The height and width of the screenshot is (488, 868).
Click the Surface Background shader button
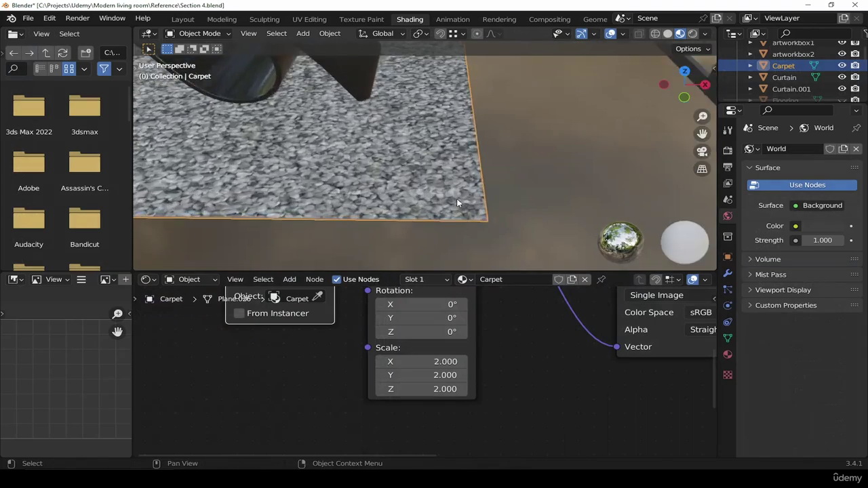[x=822, y=205]
